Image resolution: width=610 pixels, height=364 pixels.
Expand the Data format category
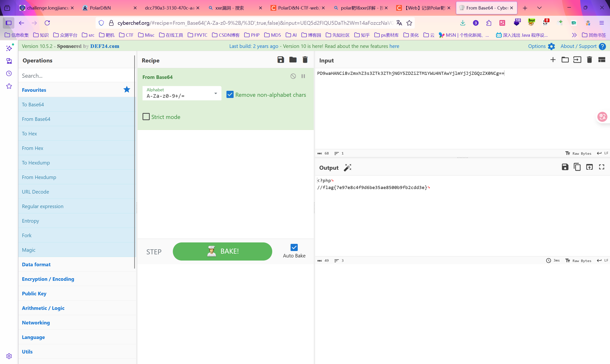(x=36, y=264)
